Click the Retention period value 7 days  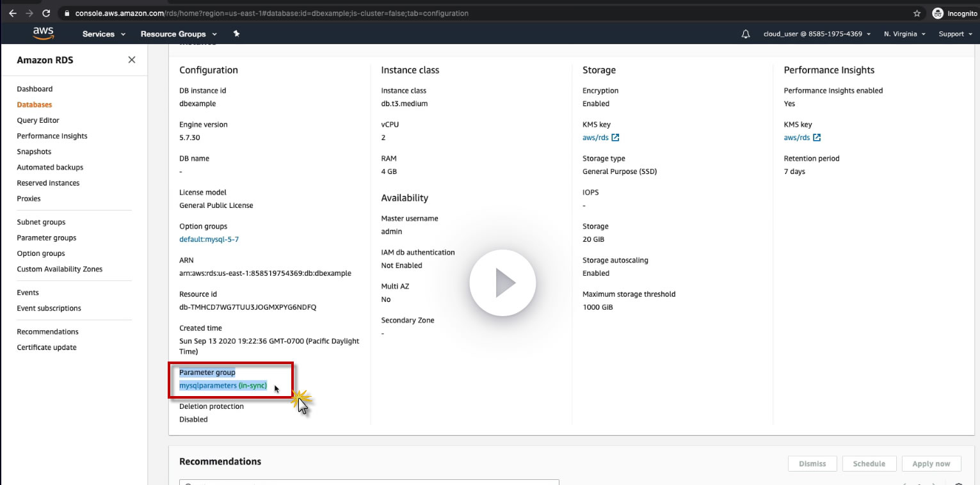pyautogui.click(x=794, y=171)
